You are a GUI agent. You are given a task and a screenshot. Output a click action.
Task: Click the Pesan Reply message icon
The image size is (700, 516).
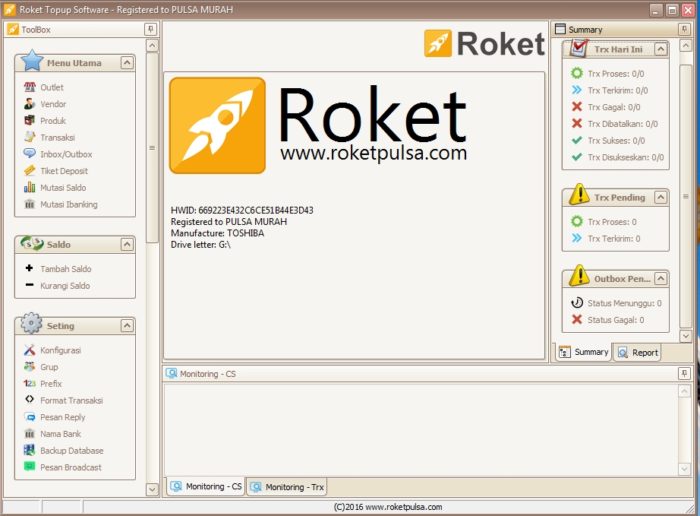pyautogui.click(x=29, y=417)
